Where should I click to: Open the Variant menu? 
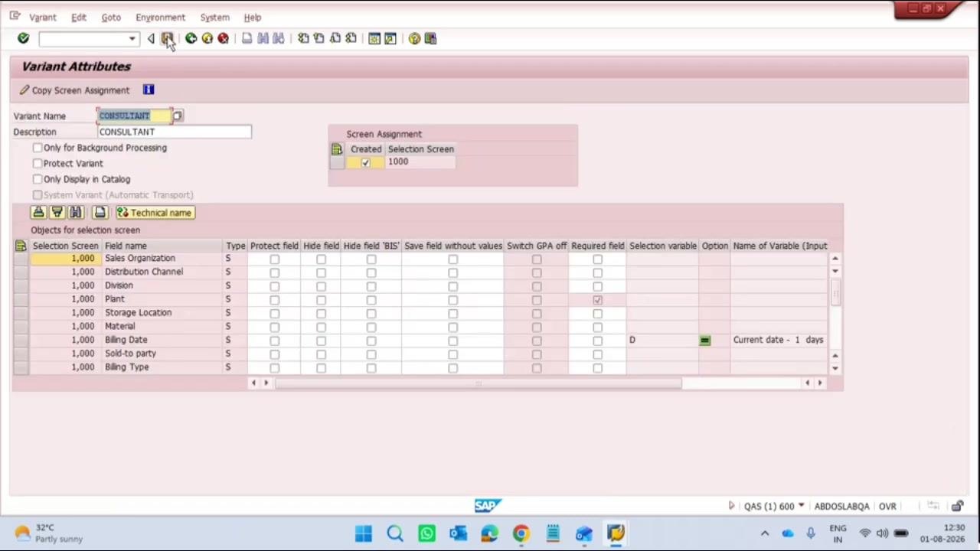click(42, 17)
